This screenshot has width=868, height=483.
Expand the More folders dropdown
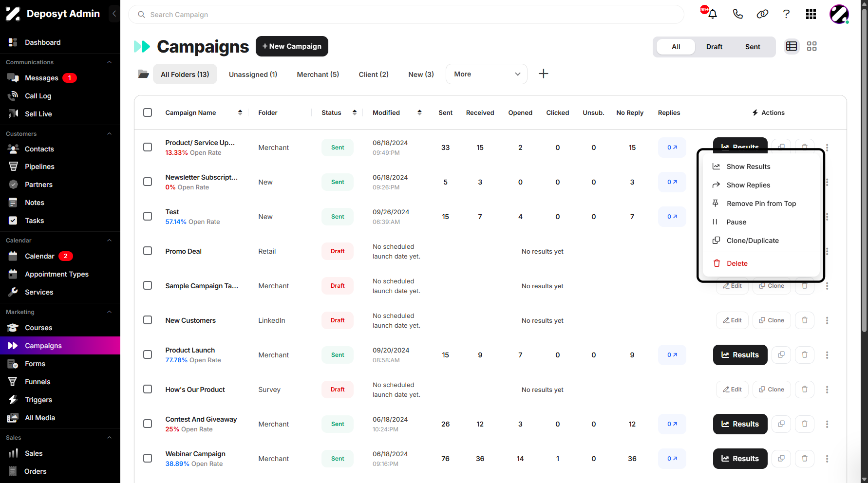[487, 74]
